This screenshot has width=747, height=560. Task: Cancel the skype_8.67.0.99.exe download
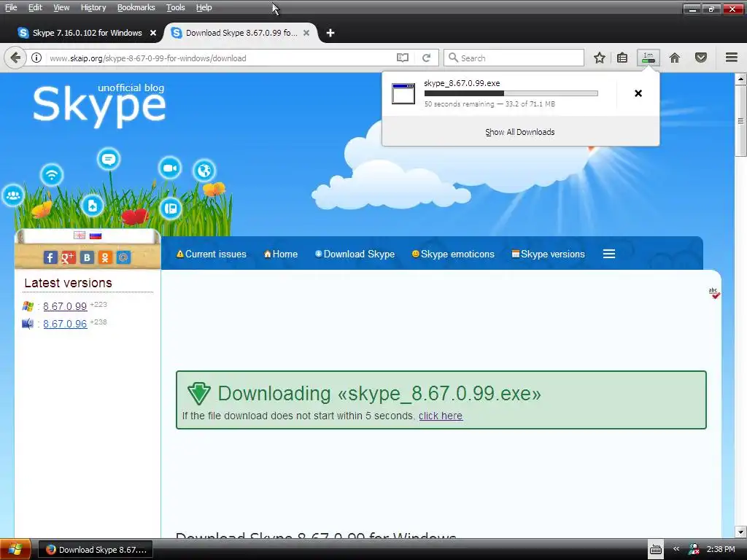coord(638,93)
